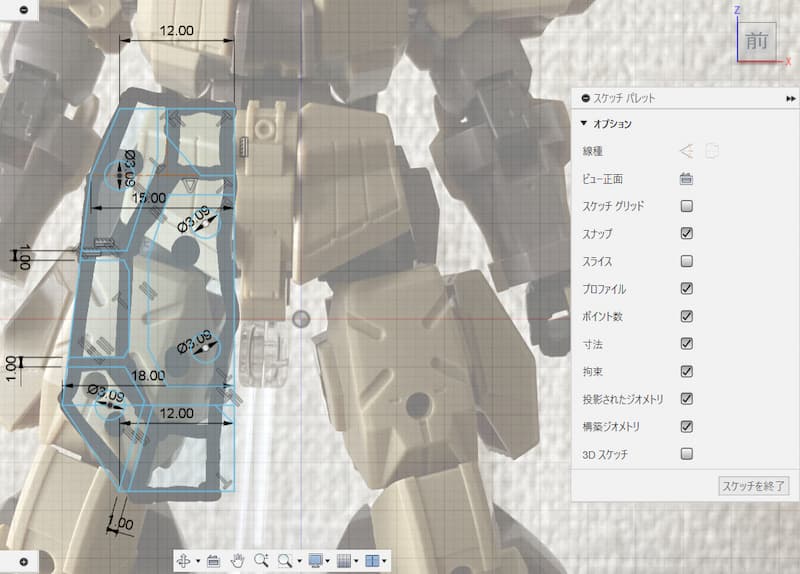Open the Grid and Snaps dropdown arrow
The image size is (800, 574).
coord(356,561)
